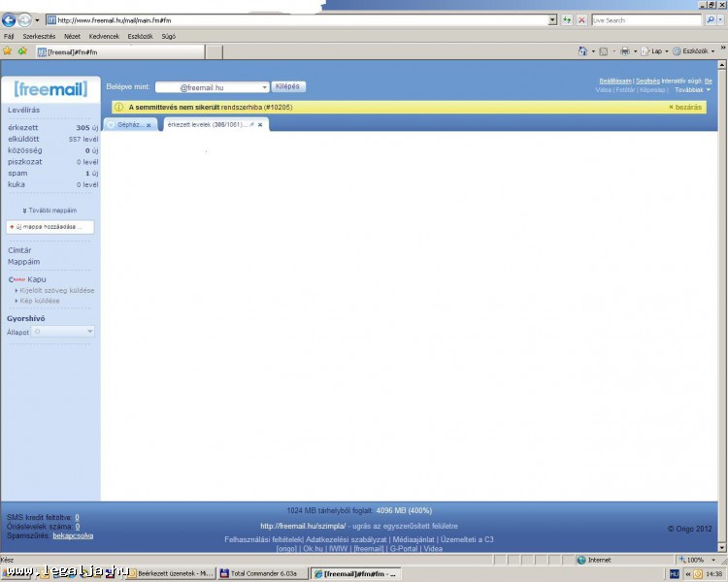This screenshot has width=728, height=582.
Task: Close the Gépház tab
Action: click(149, 125)
